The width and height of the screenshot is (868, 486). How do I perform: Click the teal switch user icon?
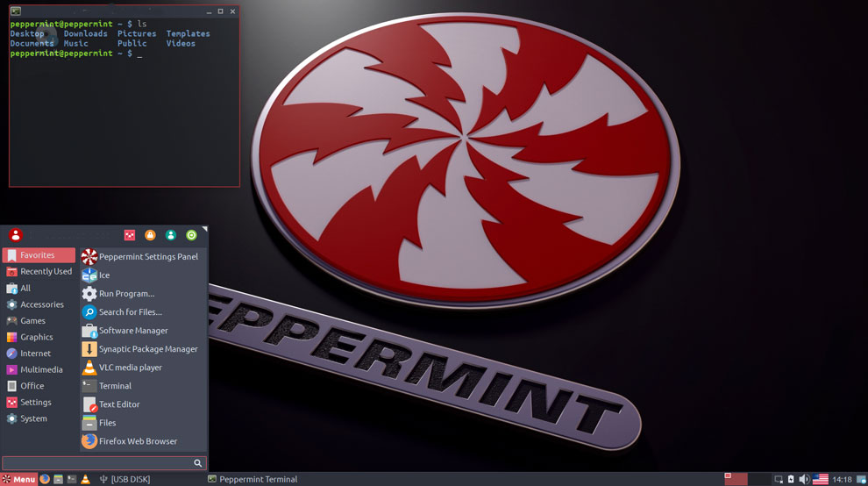click(x=170, y=235)
